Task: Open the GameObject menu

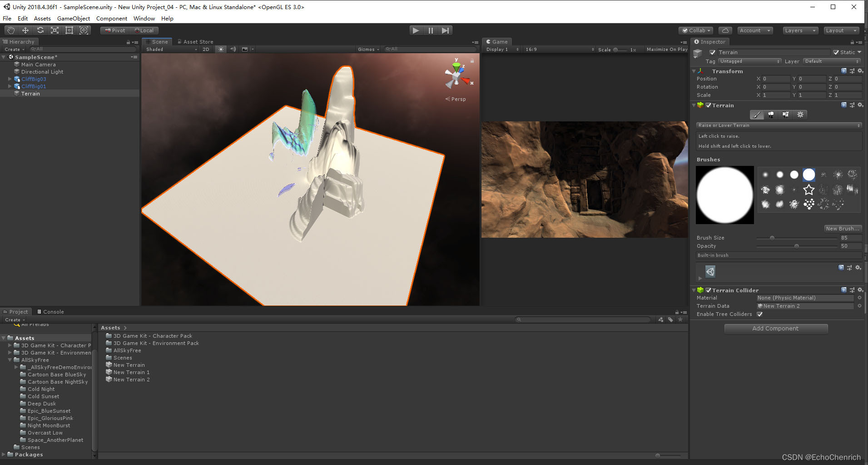Action: click(x=73, y=18)
